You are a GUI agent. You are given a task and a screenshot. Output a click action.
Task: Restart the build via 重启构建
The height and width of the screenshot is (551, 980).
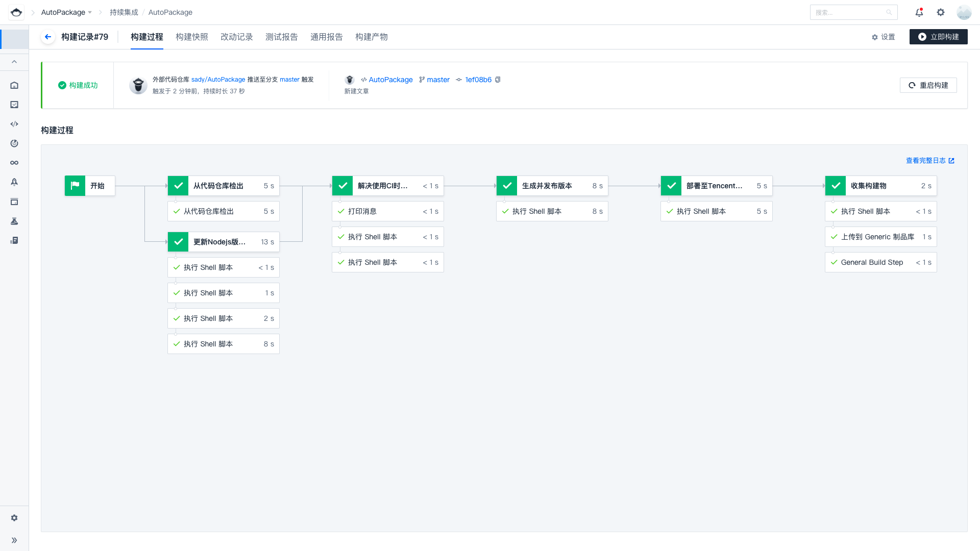pos(928,85)
